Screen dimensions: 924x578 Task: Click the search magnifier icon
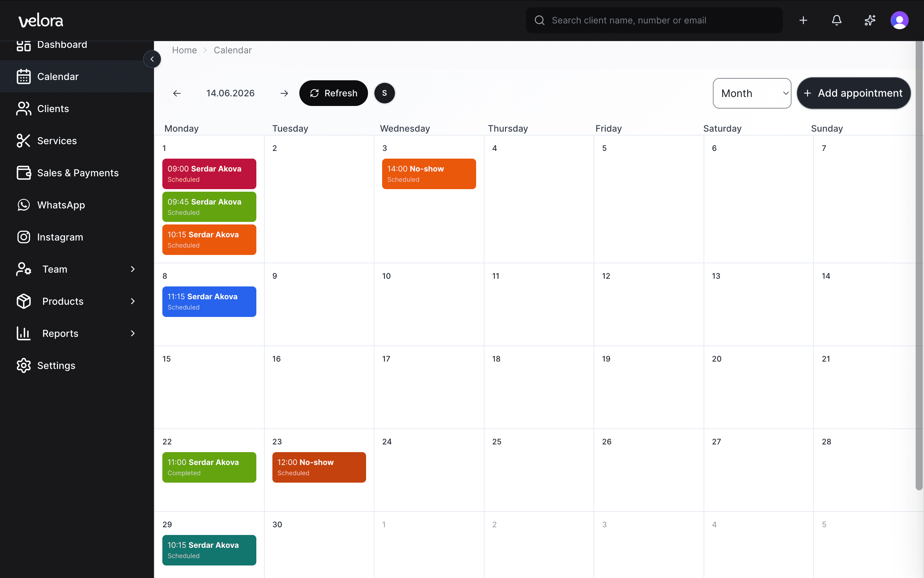pos(539,20)
